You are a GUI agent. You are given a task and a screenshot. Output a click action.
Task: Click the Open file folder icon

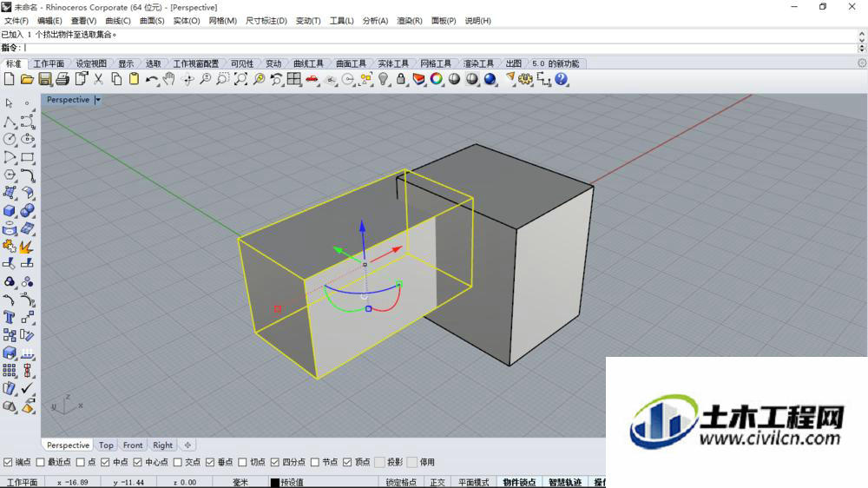[27, 79]
